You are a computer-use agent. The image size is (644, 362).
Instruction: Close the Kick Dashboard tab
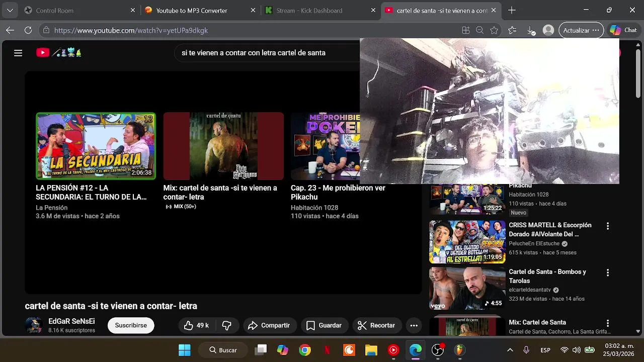pyautogui.click(x=373, y=10)
